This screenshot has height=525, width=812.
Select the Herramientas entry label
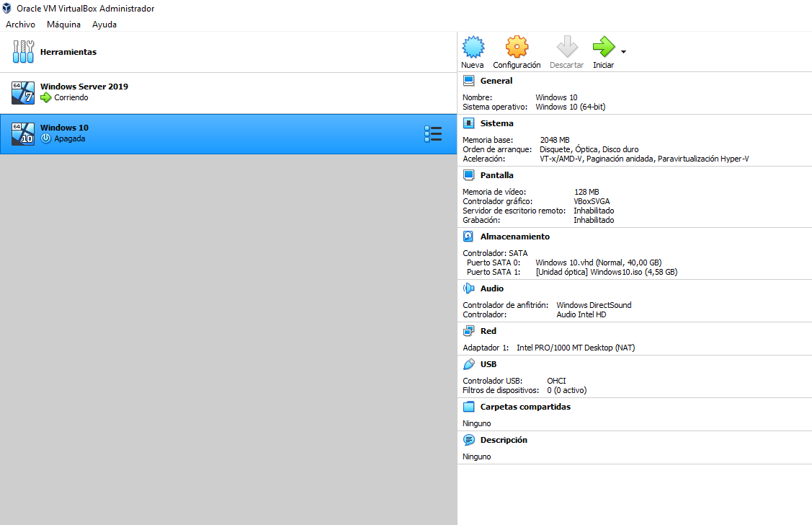click(68, 52)
